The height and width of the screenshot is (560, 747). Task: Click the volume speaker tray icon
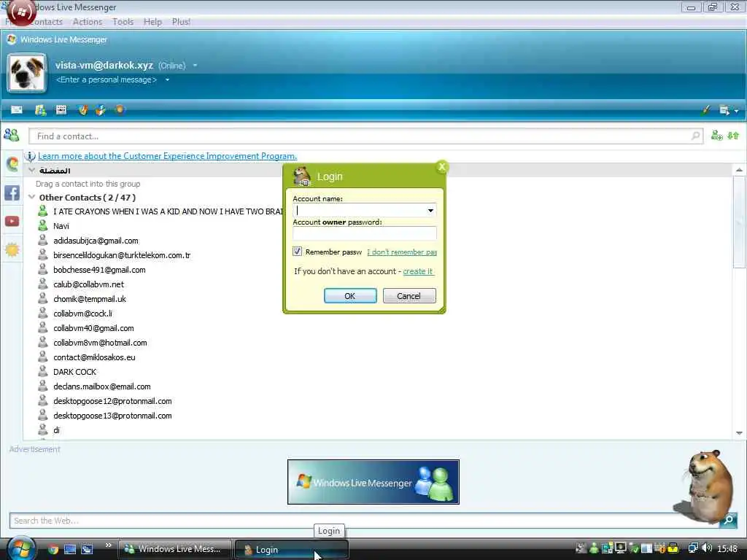(707, 548)
